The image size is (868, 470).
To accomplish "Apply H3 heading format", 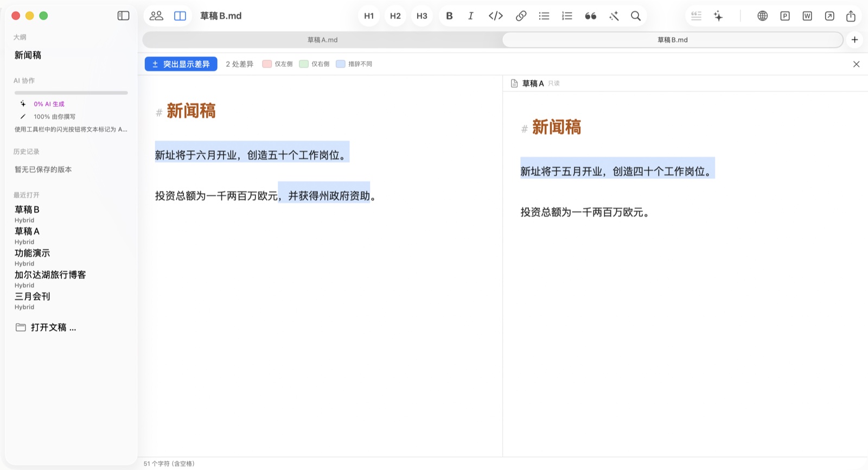I will 422,16.
